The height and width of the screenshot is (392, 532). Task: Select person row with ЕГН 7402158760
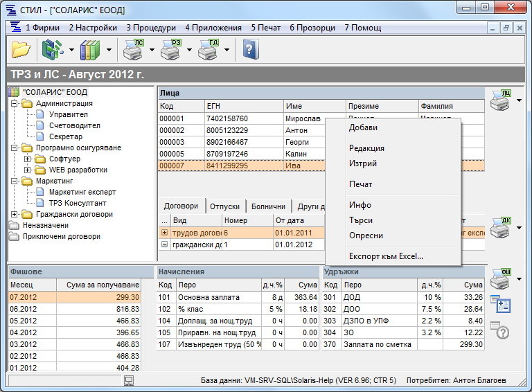click(x=321, y=118)
